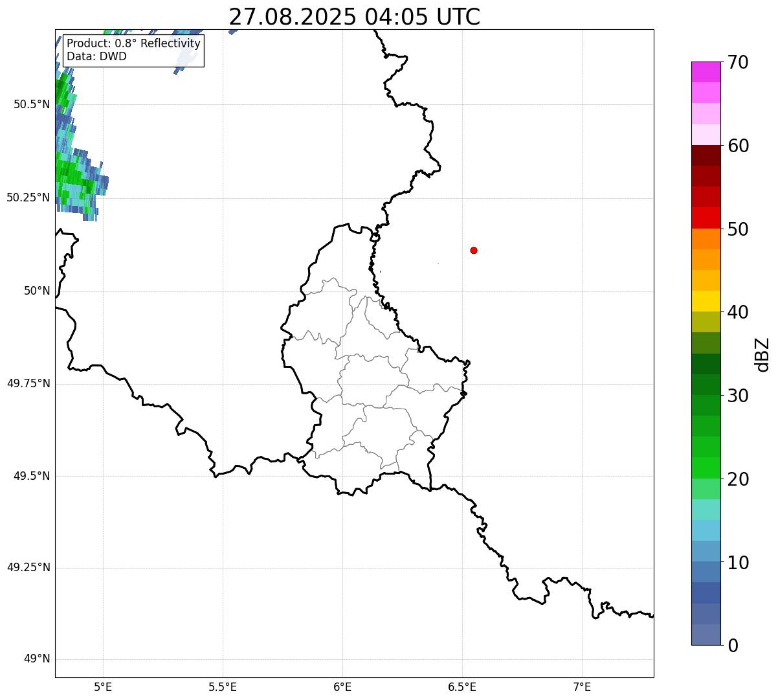The width and height of the screenshot is (778, 700).
Task: Click the 50 colorbar tick label
Action: point(739,229)
